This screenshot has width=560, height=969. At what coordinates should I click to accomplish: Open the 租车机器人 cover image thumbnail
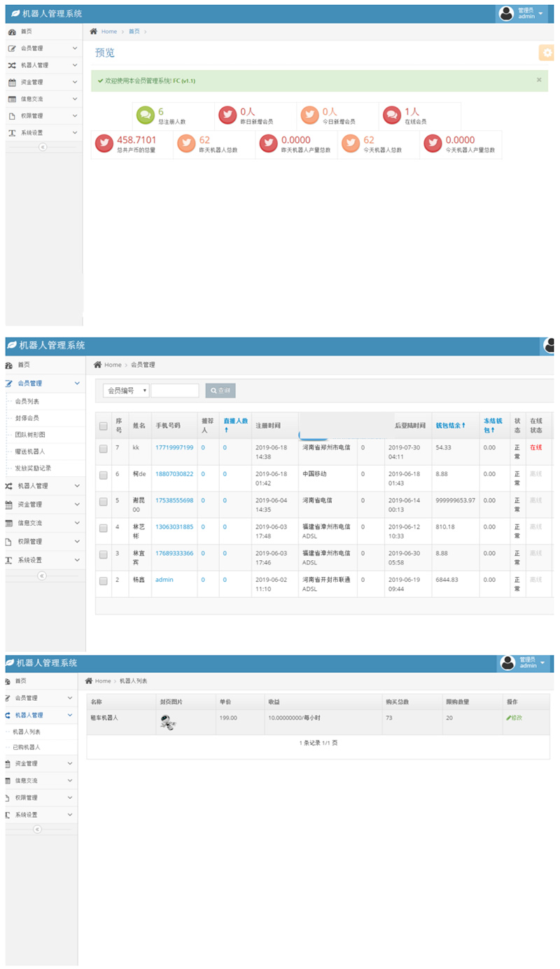[x=167, y=723]
